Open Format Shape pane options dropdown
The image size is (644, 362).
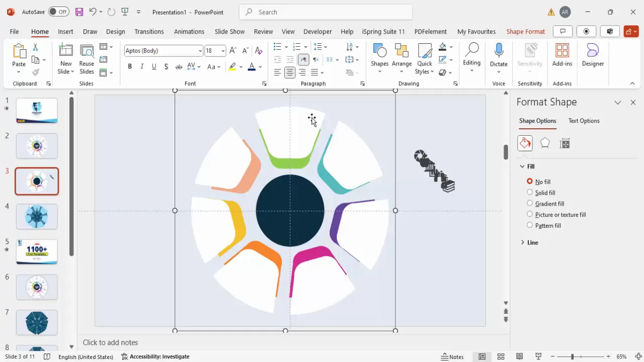point(618,102)
